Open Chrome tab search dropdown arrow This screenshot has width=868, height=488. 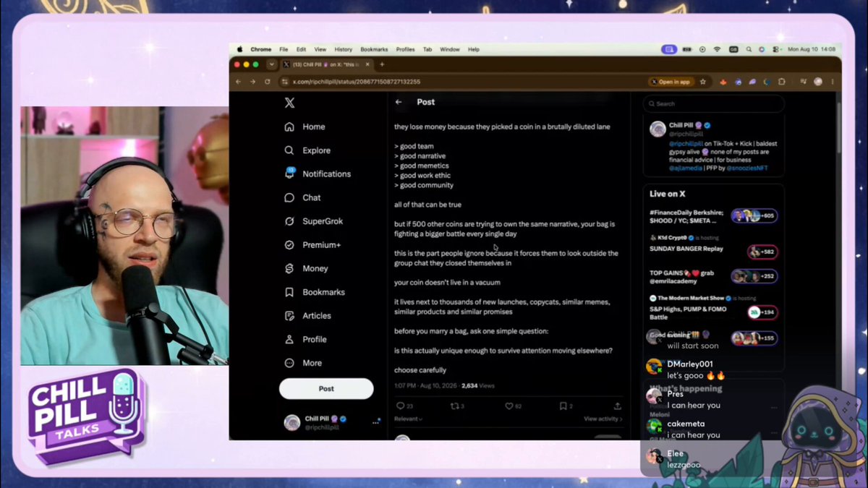[272, 64]
